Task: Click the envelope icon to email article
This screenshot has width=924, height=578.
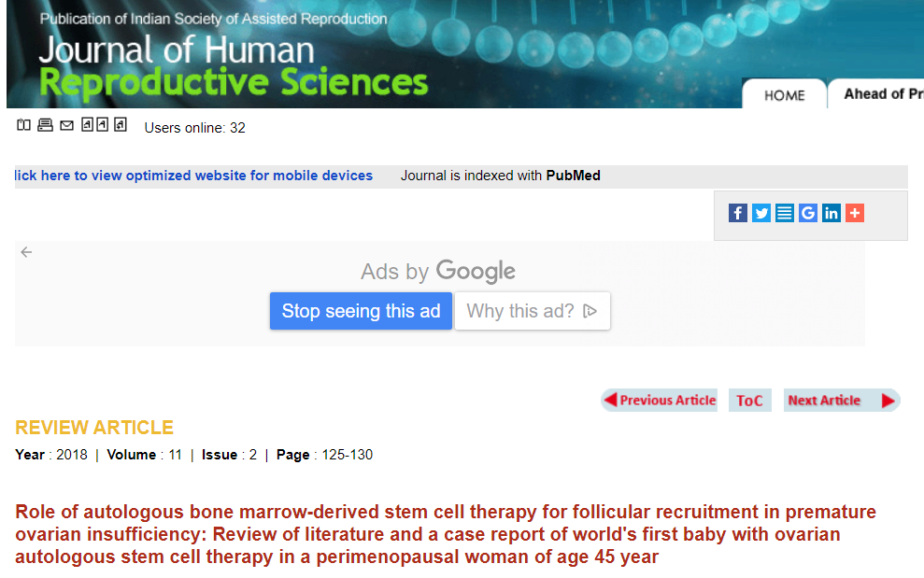Action: (67, 125)
